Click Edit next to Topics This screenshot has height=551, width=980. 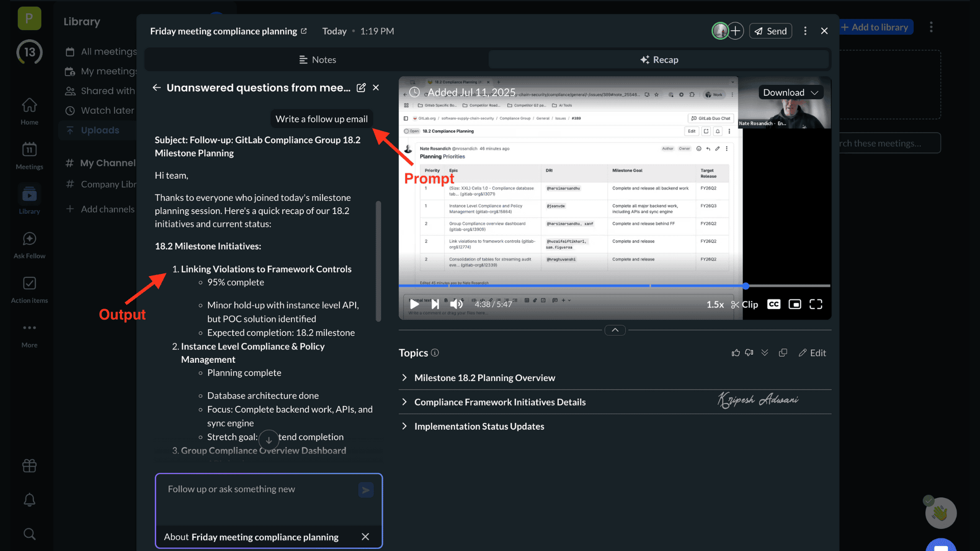pos(812,353)
